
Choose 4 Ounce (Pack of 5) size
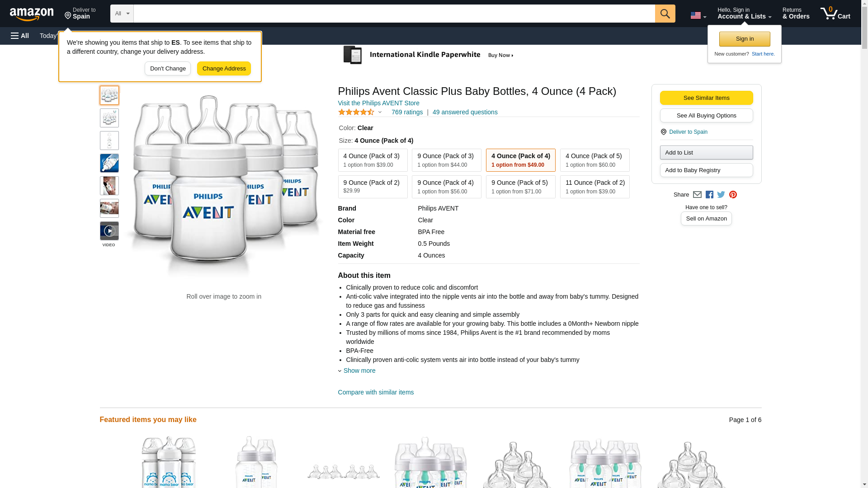click(x=594, y=160)
